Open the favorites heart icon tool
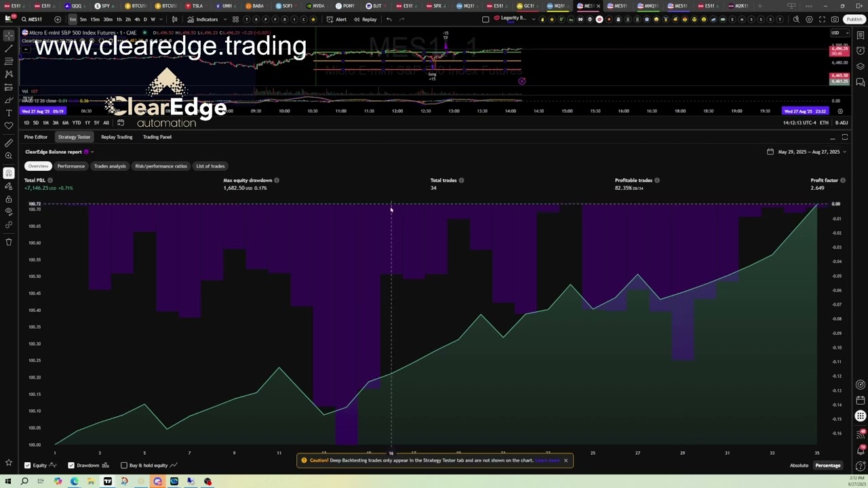This screenshot has height=488, width=868. click(9, 125)
